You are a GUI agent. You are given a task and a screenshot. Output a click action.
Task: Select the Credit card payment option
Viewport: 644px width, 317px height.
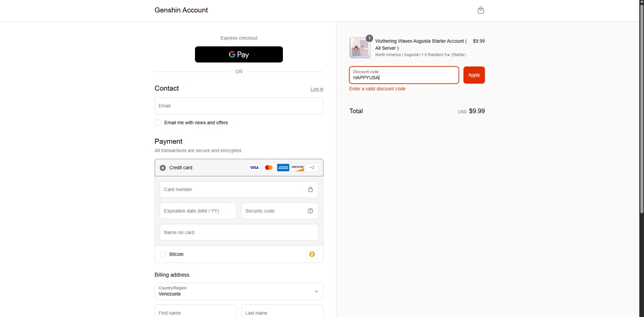[x=163, y=168]
